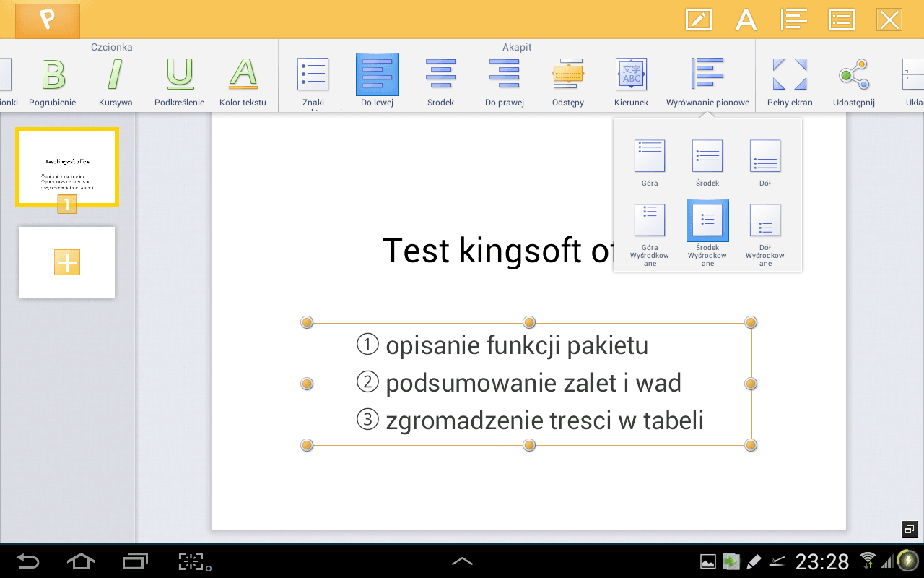
Task: Toggle Pogrubienie bold formatting
Action: pos(53,82)
